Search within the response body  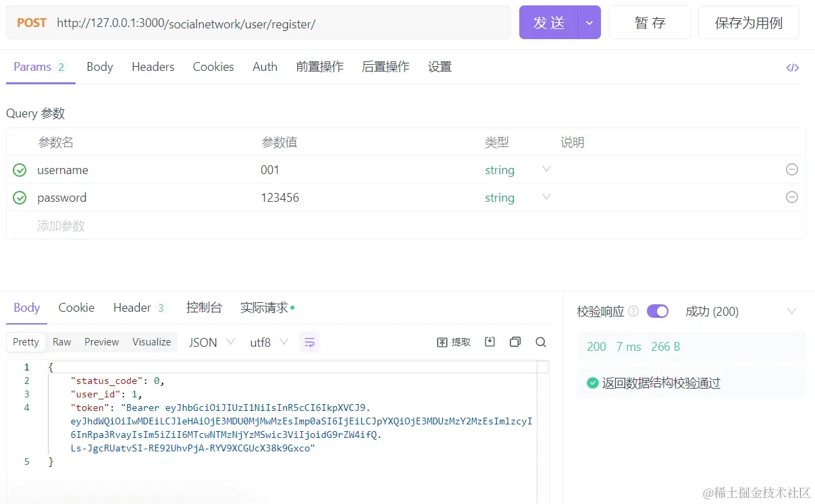pos(541,342)
